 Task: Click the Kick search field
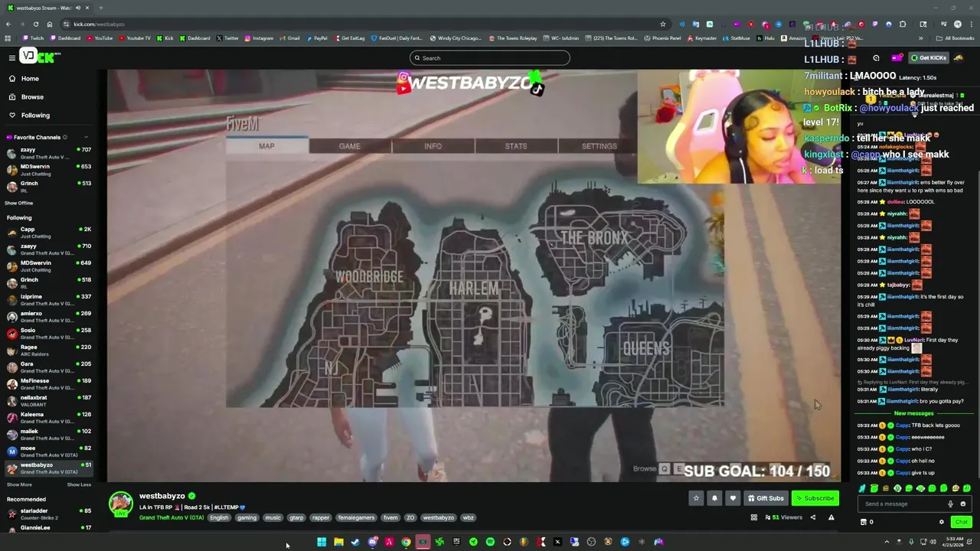click(x=490, y=58)
